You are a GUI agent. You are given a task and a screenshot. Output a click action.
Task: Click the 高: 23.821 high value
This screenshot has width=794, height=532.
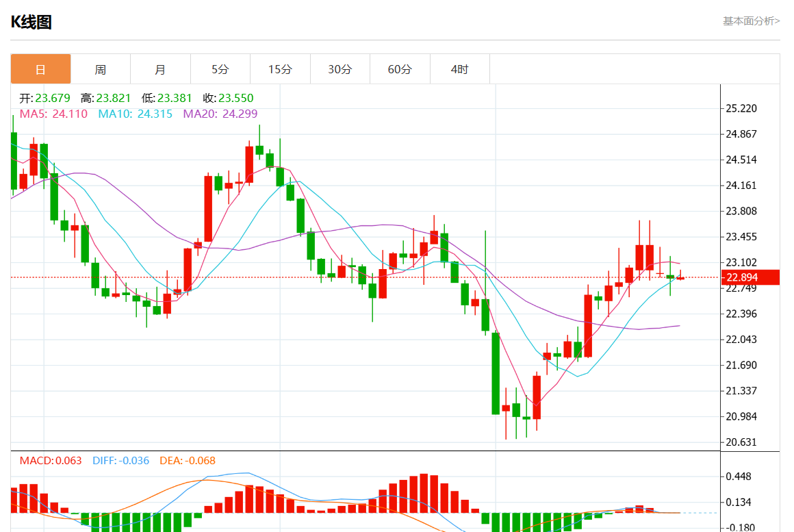(x=105, y=99)
